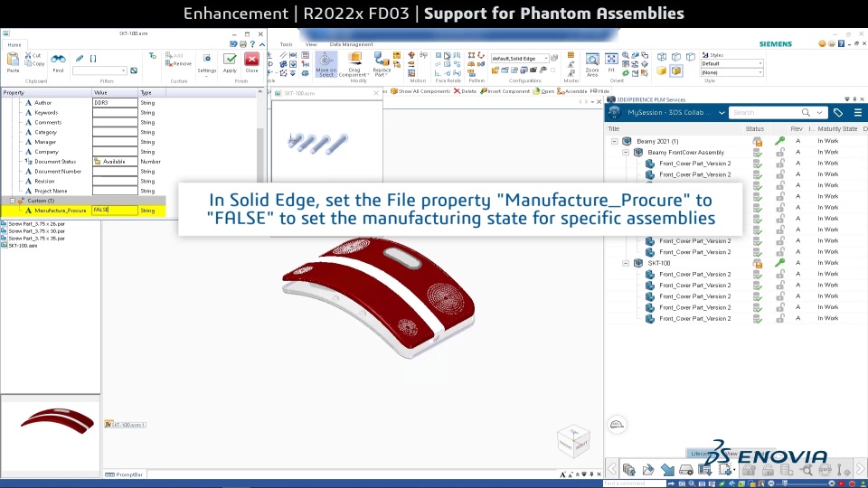Click the Delete command with red X
Image resolution: width=868 pixels, height=488 pixels.
(x=465, y=91)
